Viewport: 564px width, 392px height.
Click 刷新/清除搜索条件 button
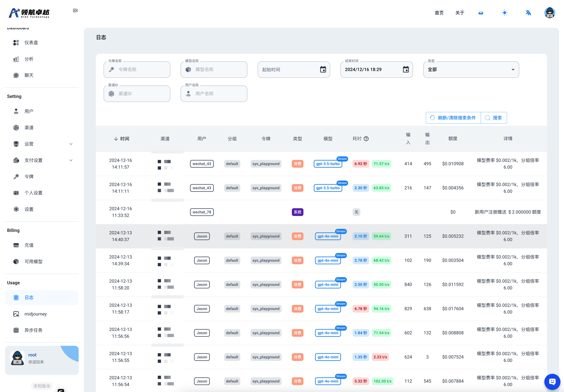pos(453,118)
